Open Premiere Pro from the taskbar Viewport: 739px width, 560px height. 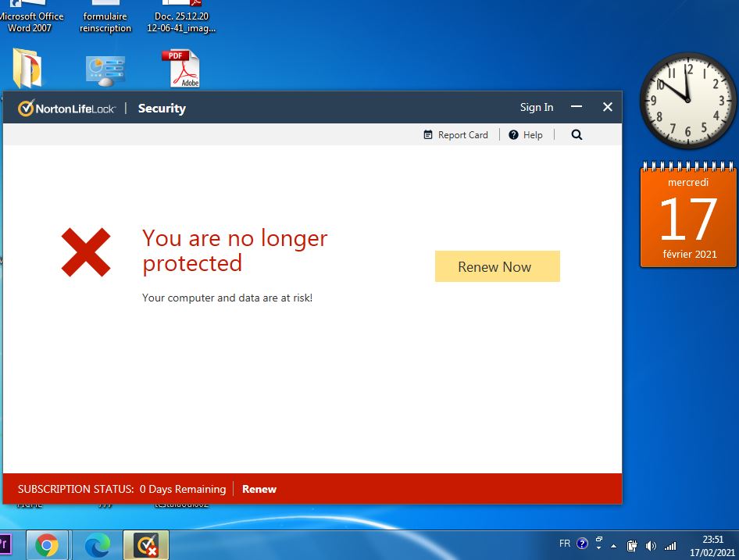click(5, 544)
